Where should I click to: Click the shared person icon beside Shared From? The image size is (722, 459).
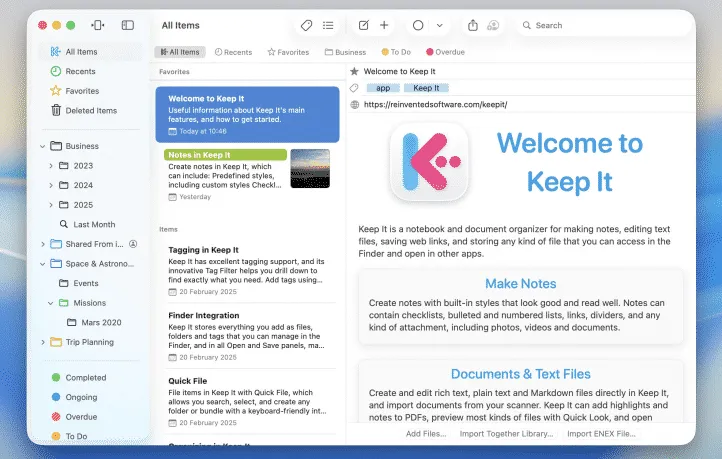[133, 244]
